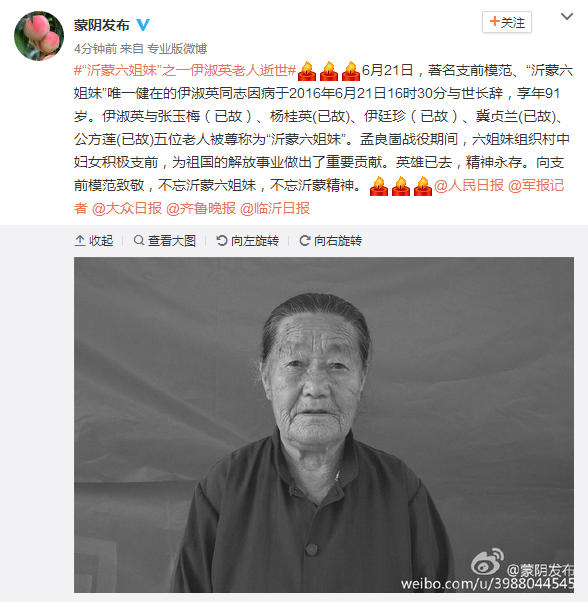Follow the account with +关注 button

507,22
